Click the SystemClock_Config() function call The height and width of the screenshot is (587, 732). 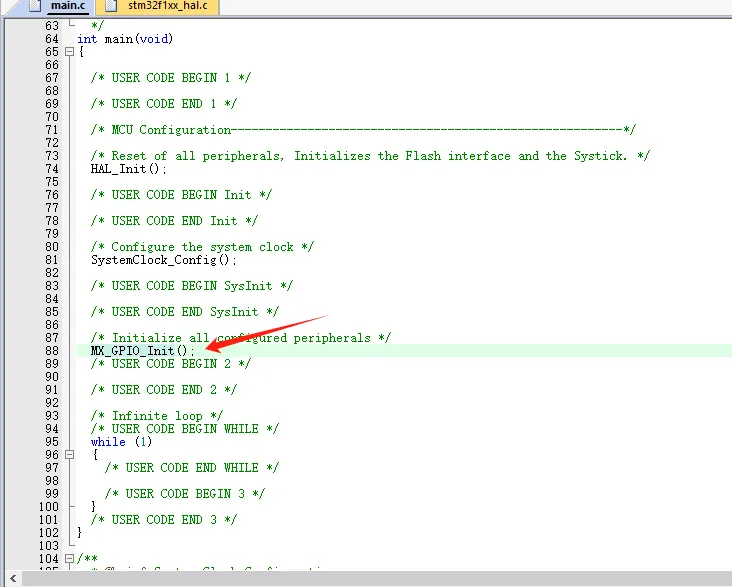(164, 260)
